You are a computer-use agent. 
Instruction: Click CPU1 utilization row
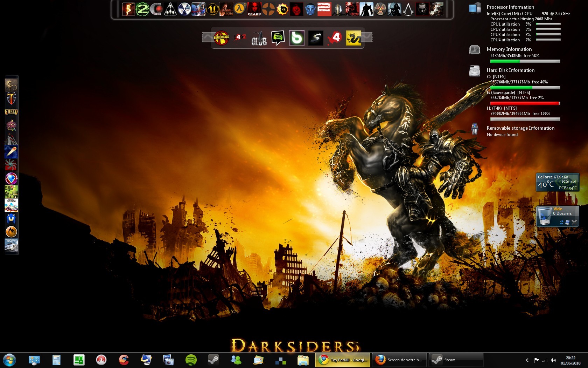pyautogui.click(x=525, y=24)
